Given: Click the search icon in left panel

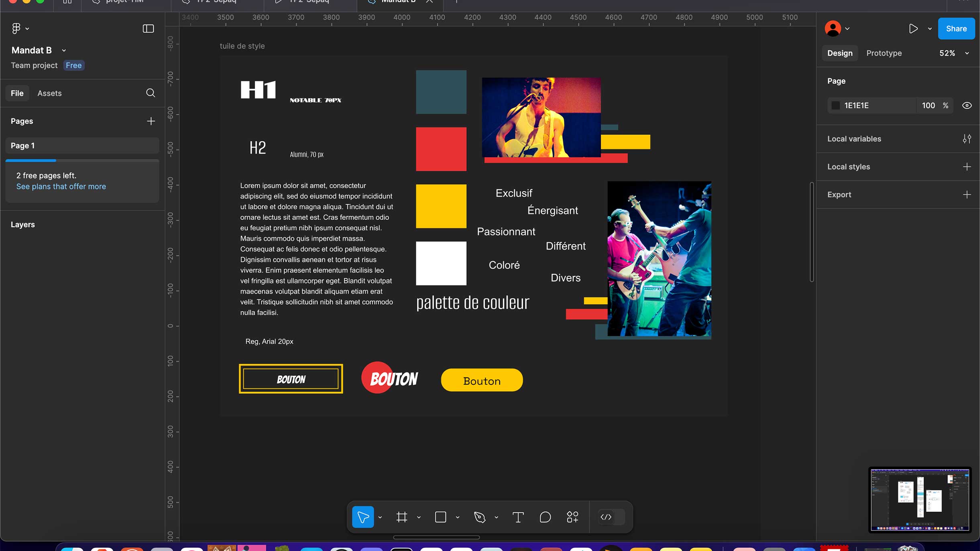Looking at the screenshot, I should coord(151,93).
